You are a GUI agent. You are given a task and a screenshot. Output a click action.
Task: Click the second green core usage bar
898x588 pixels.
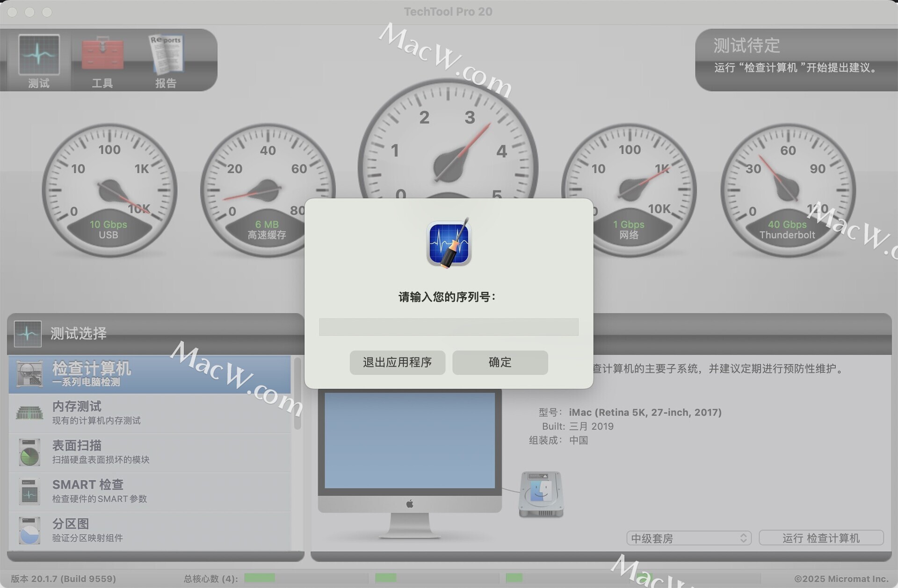tap(386, 578)
